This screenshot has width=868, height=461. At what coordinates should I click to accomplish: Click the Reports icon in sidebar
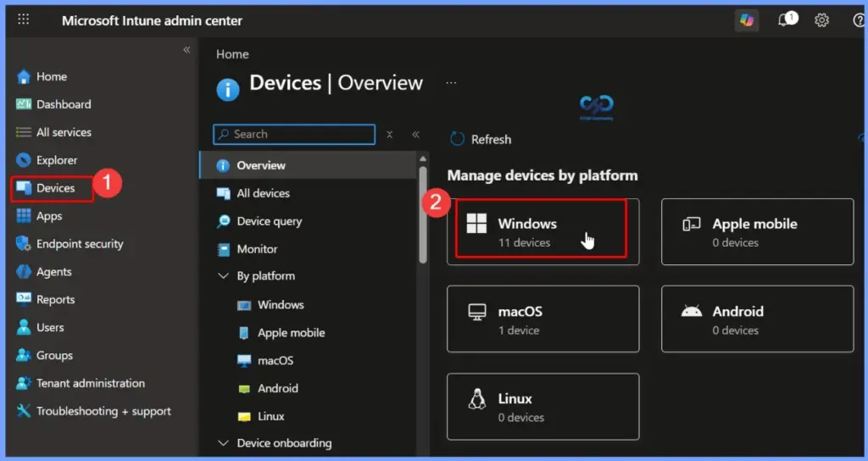(x=23, y=299)
